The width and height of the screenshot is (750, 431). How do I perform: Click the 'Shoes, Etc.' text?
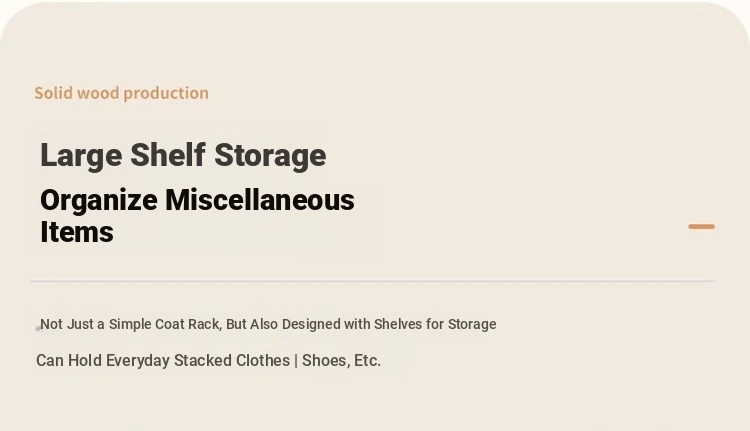[x=342, y=361]
